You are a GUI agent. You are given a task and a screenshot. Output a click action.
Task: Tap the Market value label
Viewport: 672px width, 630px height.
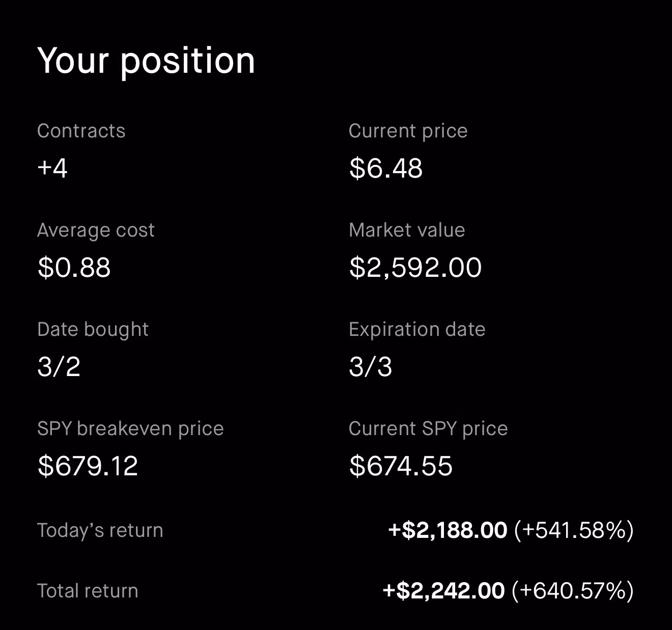pos(407,230)
